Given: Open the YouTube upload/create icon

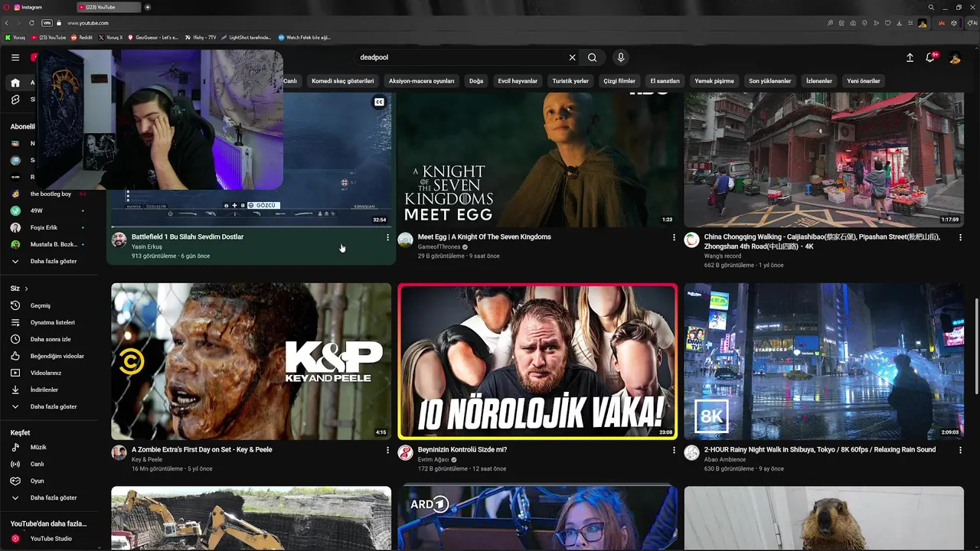Looking at the screenshot, I should click(x=910, y=57).
